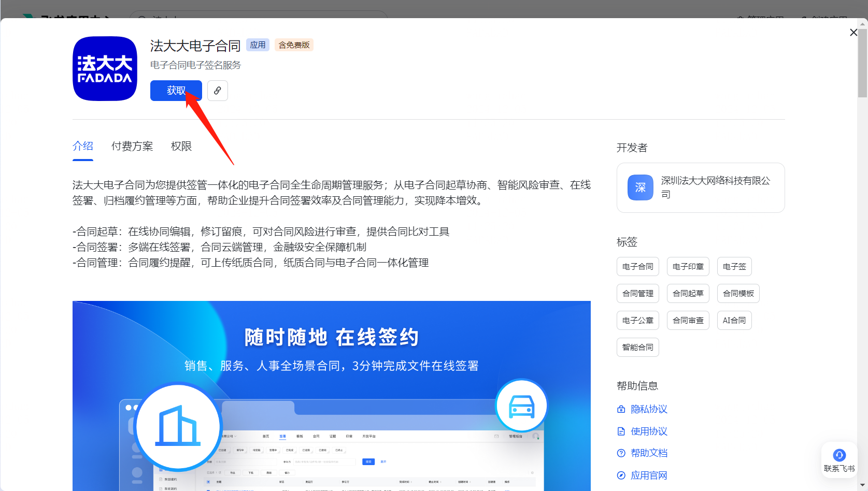Select the 合同审查 tag
This screenshot has width=868, height=491.
[688, 320]
